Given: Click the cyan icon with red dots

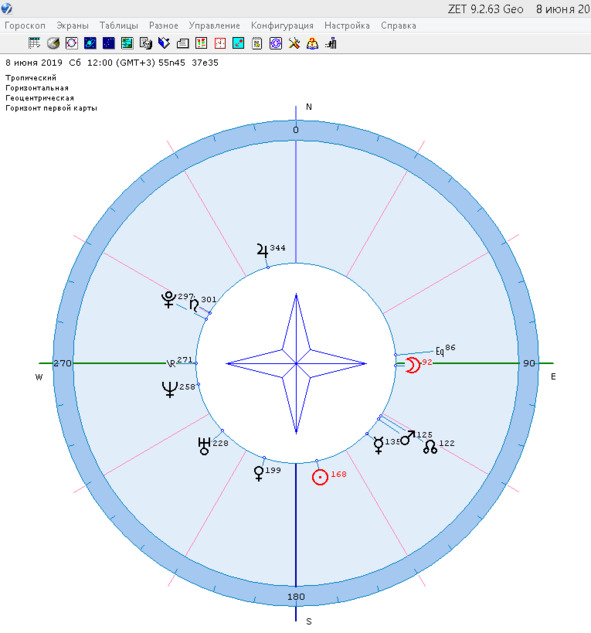Looking at the screenshot, I should tap(239, 43).
